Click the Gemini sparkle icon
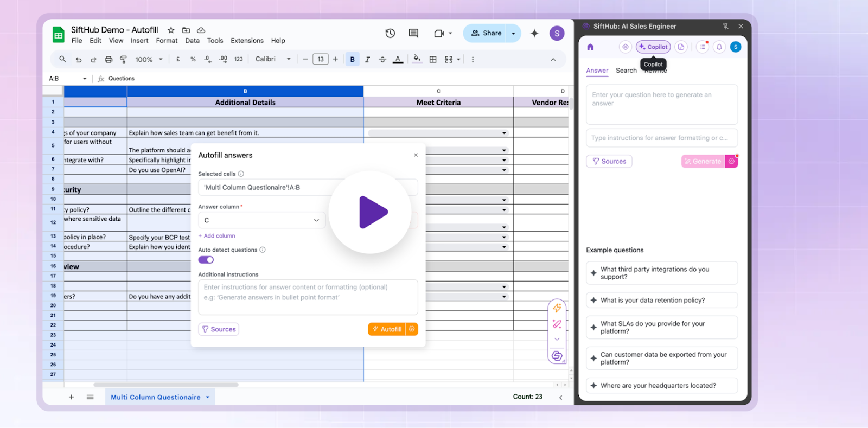 pyautogui.click(x=534, y=34)
